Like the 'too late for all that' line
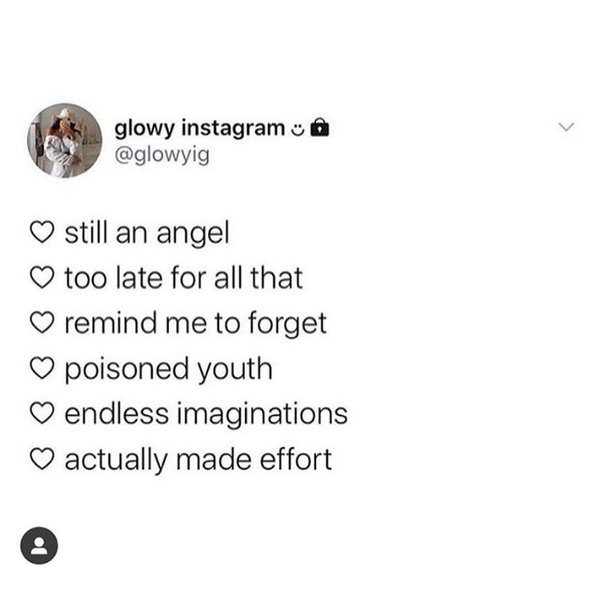600x600 pixels. tap(42, 279)
